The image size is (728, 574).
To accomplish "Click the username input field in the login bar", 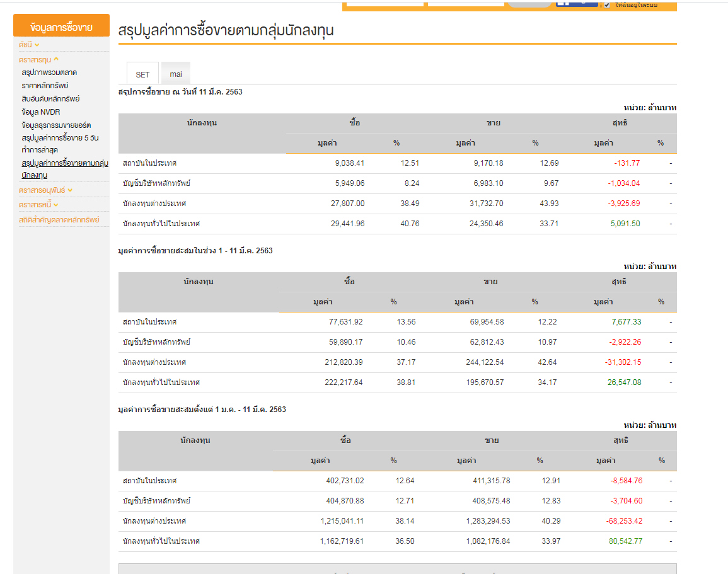I will tap(385, 4).
